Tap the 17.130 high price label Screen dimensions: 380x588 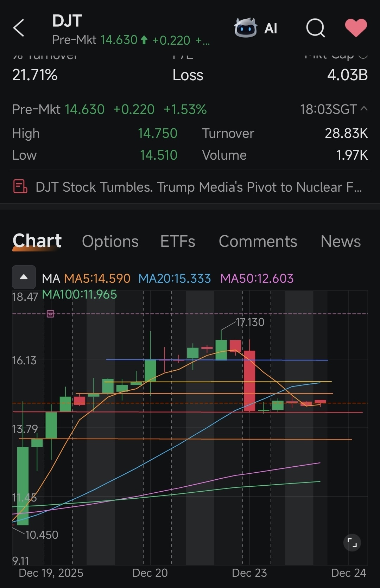click(250, 322)
